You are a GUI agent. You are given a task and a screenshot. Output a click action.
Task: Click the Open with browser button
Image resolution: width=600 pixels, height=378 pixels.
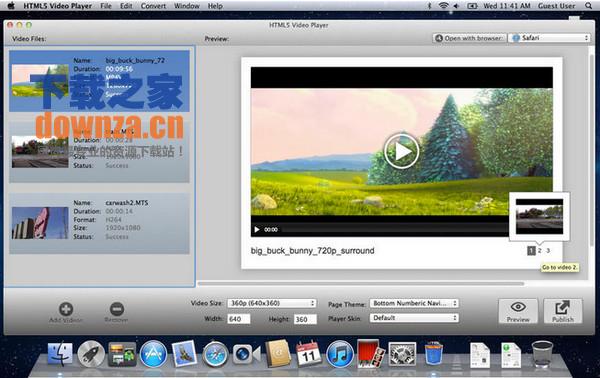470,38
